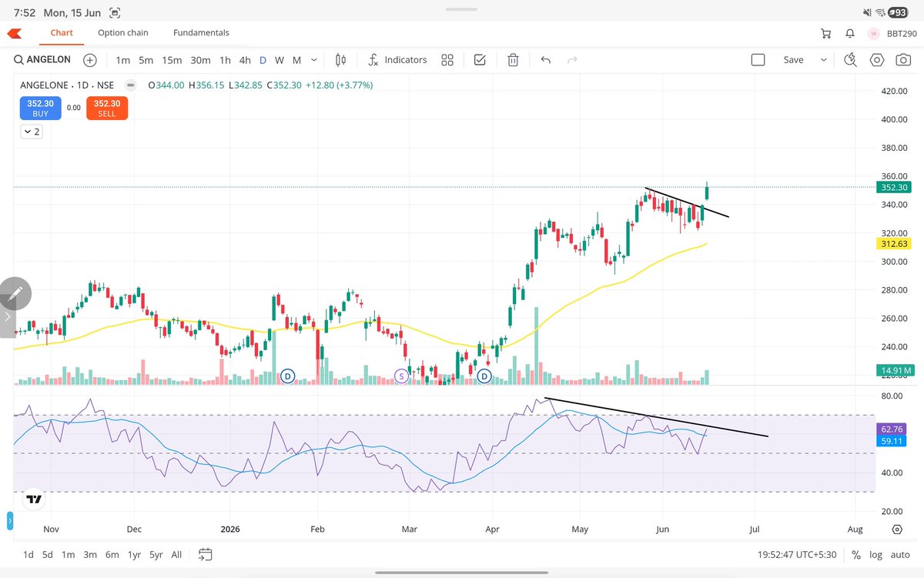The image size is (924, 578).
Task: Set the date range to 5d
Action: tap(49, 554)
